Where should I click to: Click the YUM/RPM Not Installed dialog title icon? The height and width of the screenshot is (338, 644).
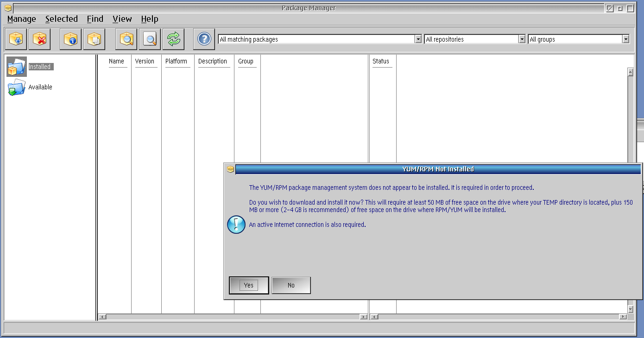230,169
